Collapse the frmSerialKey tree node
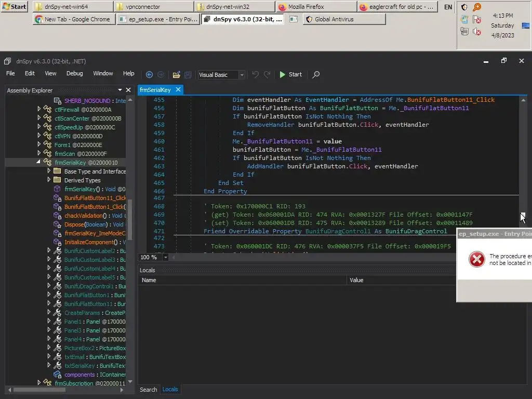The image size is (532, 399). click(39, 162)
